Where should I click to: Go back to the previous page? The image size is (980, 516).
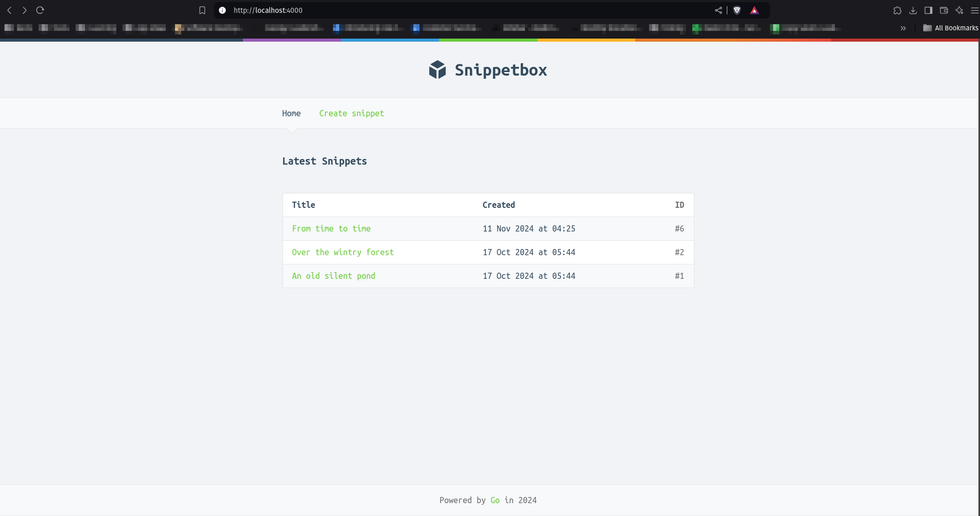9,10
